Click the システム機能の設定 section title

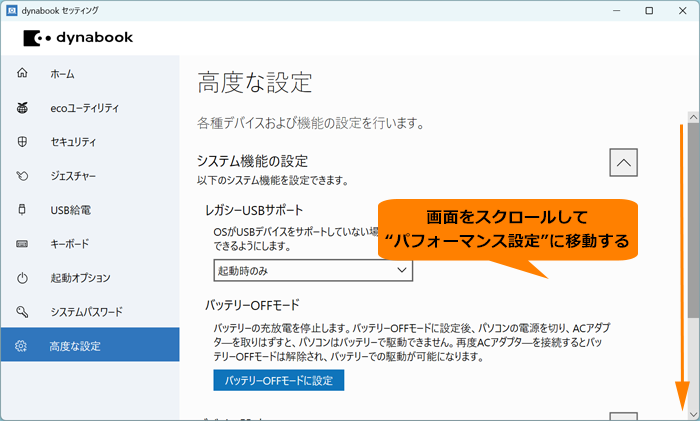click(x=252, y=161)
